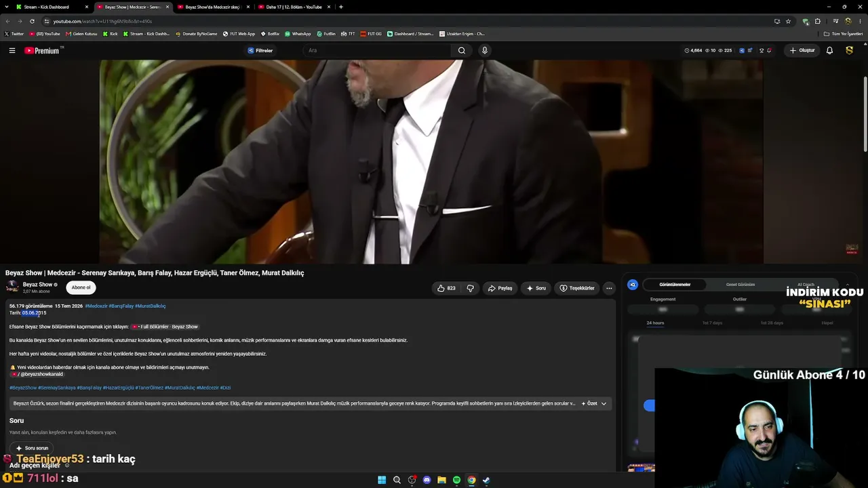Viewport: 868px width, 488px height.
Task: Open File Explorer from the taskbar
Action: pos(441,480)
